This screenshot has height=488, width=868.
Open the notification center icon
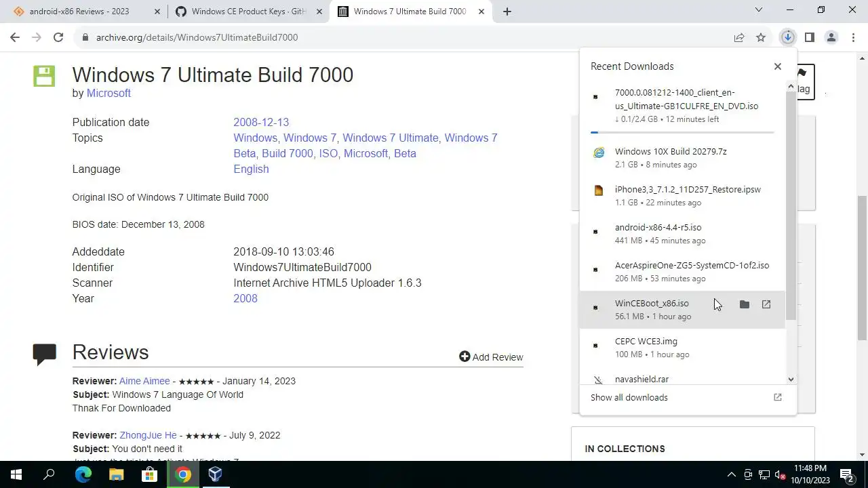click(x=846, y=474)
